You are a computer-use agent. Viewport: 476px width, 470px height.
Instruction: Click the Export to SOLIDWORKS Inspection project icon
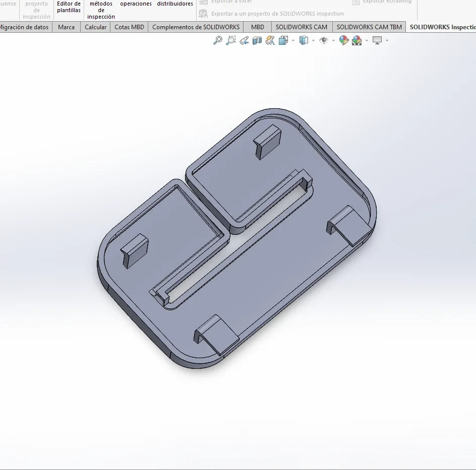point(203,14)
